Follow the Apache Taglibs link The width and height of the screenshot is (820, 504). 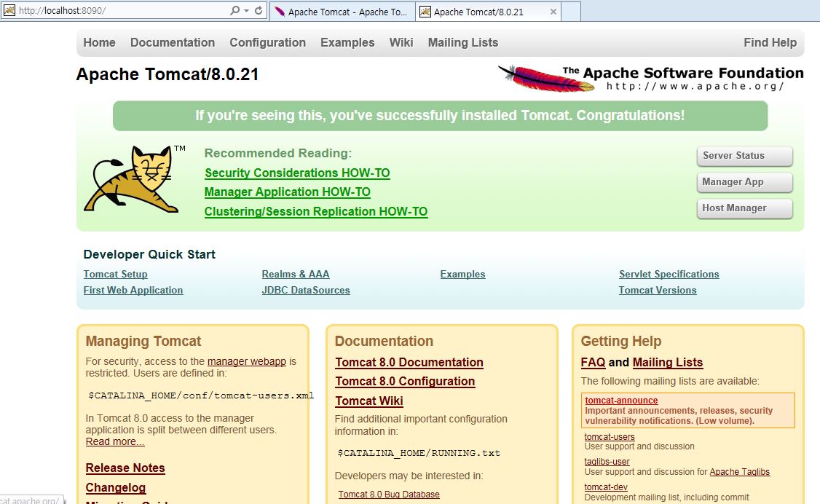coord(739,471)
